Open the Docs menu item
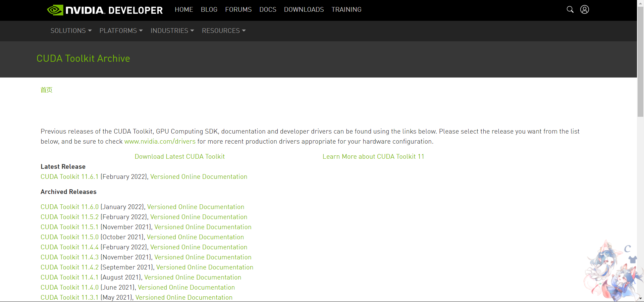The height and width of the screenshot is (302, 644). point(268,9)
